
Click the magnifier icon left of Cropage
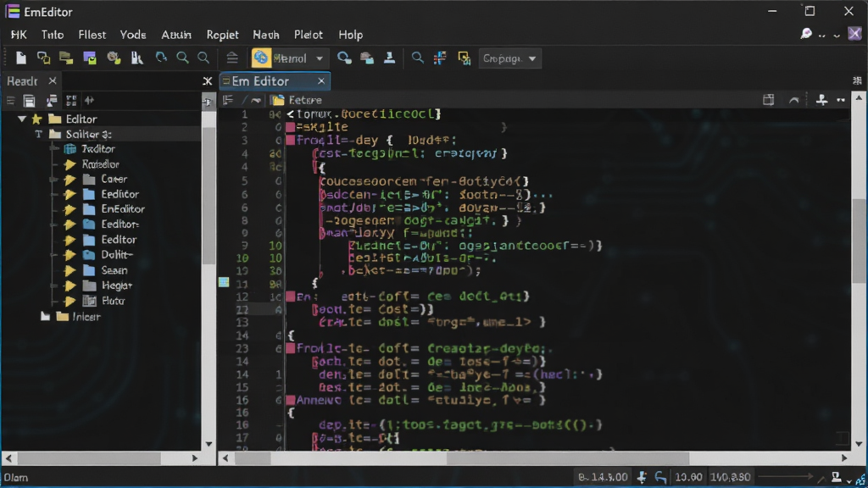417,58
